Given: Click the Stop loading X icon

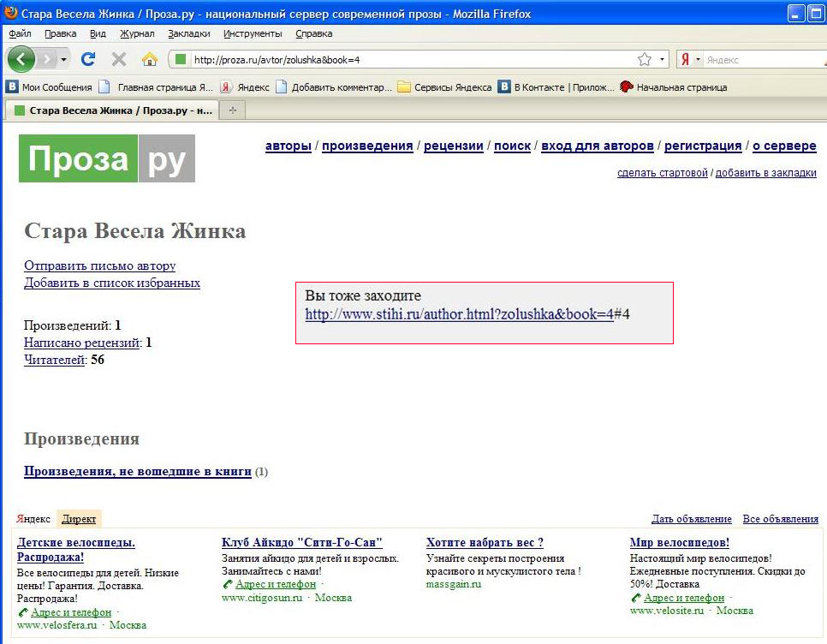Looking at the screenshot, I should pos(119,59).
